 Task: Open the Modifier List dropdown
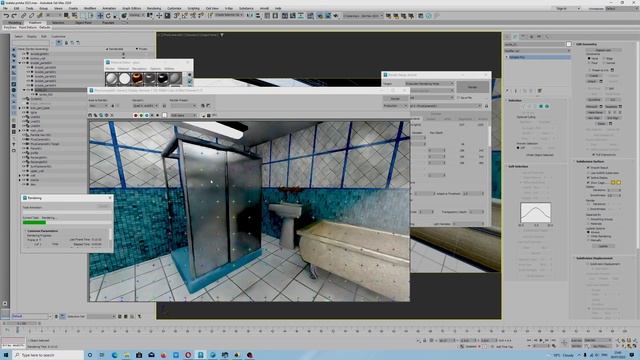pyautogui.click(x=537, y=51)
